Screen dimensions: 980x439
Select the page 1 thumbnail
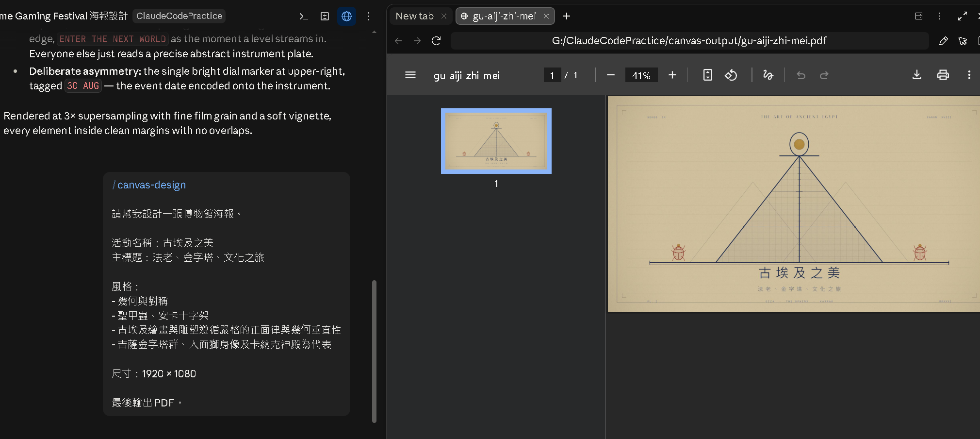click(496, 141)
